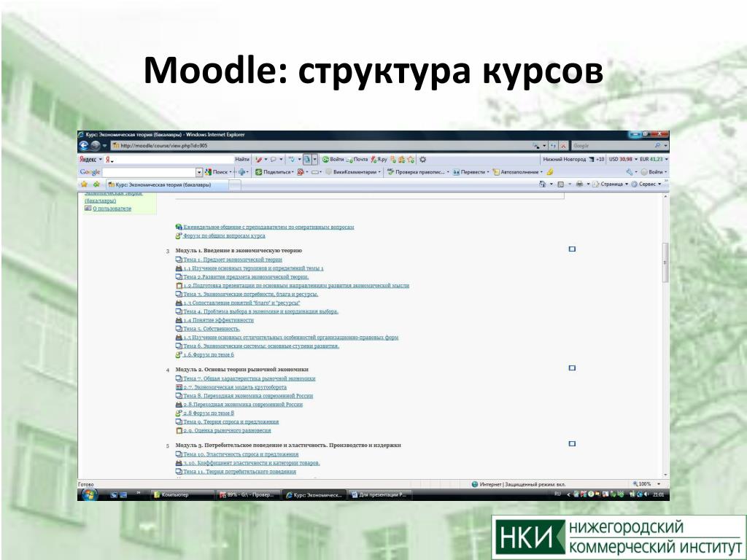Click the О пользователе profile icon
Image resolution: width=747 pixels, height=560 pixels.
[88, 208]
